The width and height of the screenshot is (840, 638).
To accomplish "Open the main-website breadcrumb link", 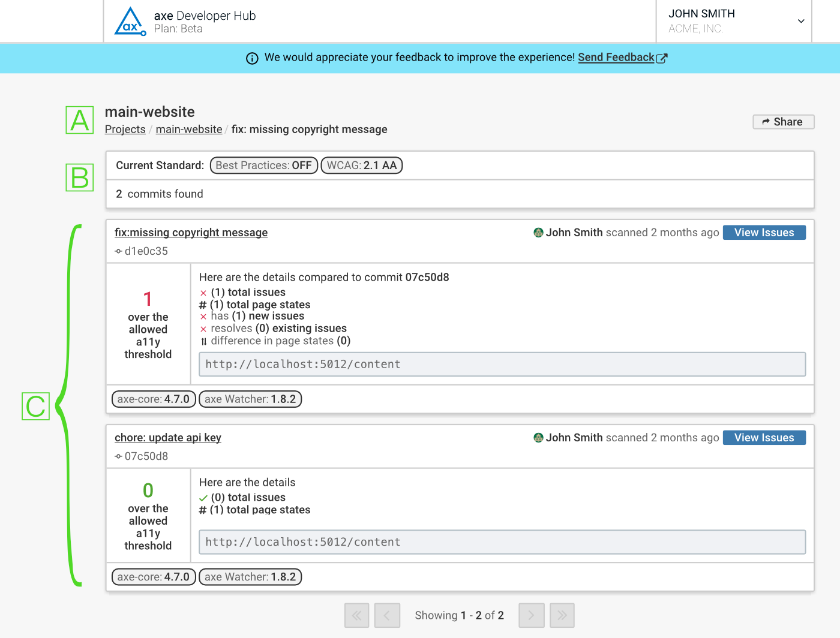I will 188,129.
